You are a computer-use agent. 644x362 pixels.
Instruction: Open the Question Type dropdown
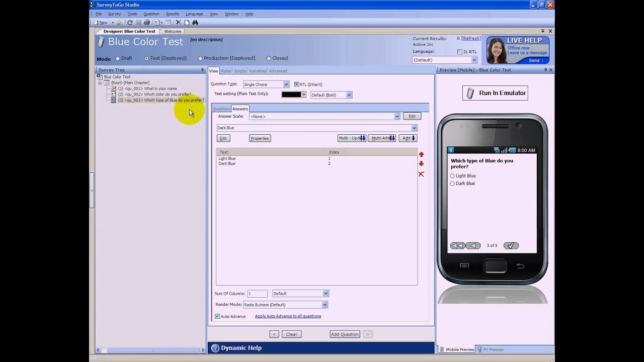pyautogui.click(x=286, y=84)
